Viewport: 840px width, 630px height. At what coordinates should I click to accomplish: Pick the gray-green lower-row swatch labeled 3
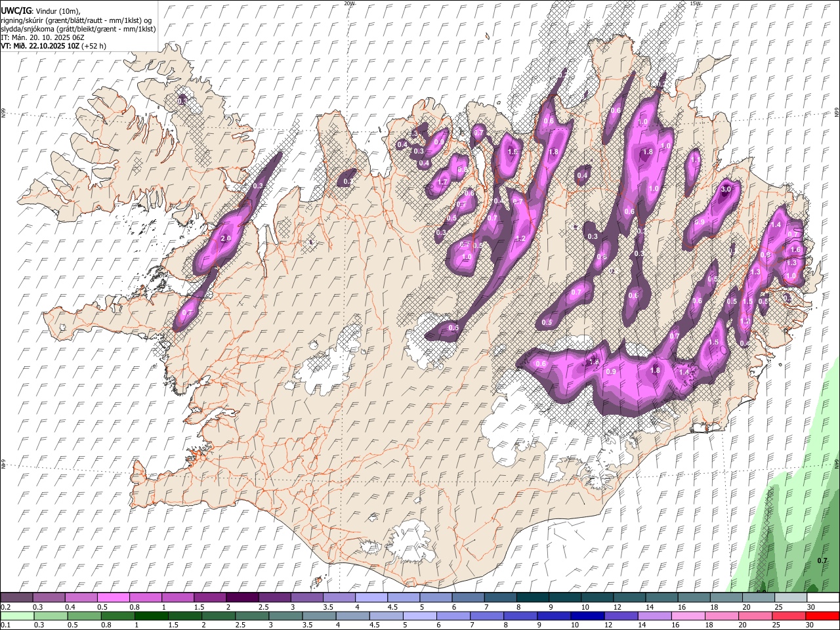click(285, 615)
